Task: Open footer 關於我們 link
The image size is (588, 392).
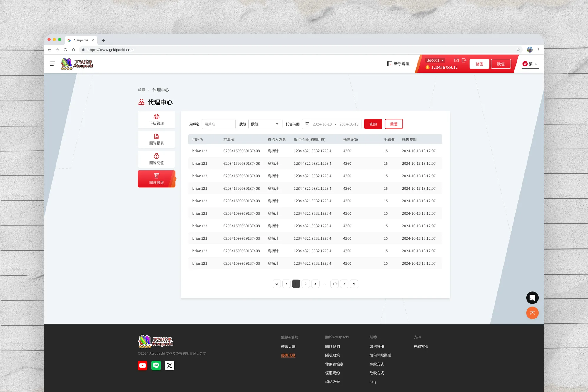Action: (x=333, y=346)
